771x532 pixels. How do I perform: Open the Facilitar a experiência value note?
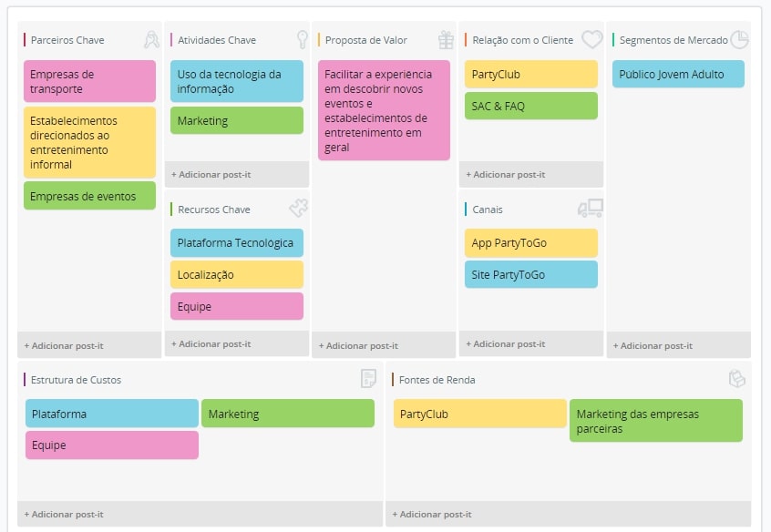[x=384, y=110]
